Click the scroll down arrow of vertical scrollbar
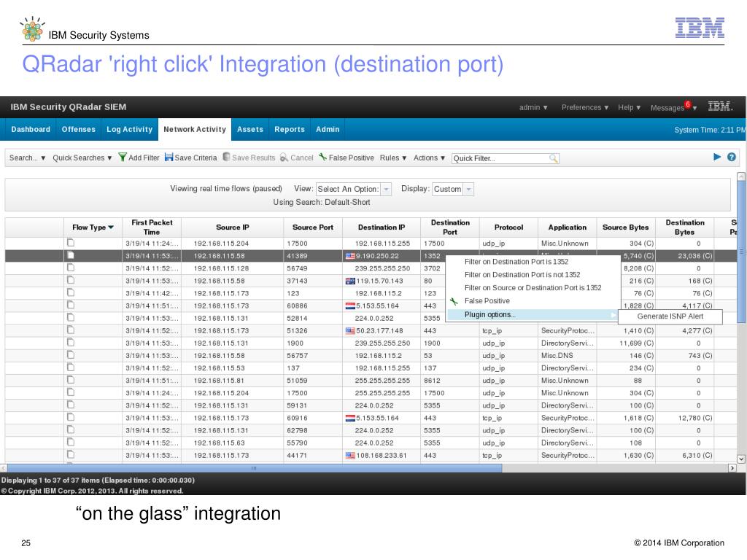The image size is (747, 560). click(741, 459)
